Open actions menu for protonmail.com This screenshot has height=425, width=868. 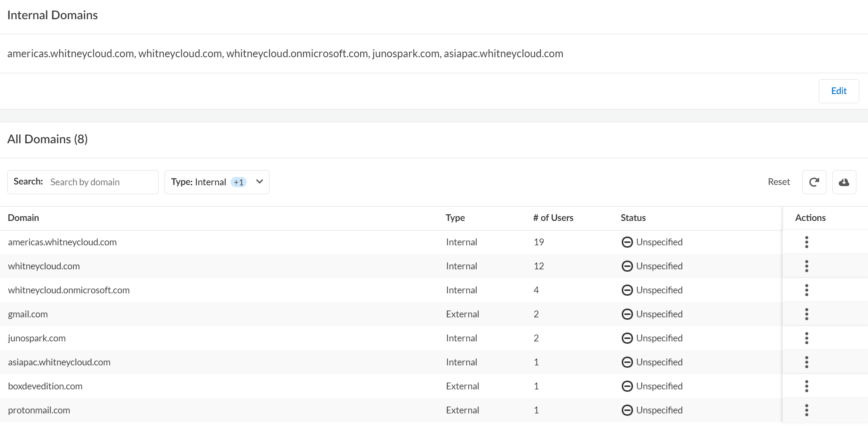pyautogui.click(x=806, y=410)
